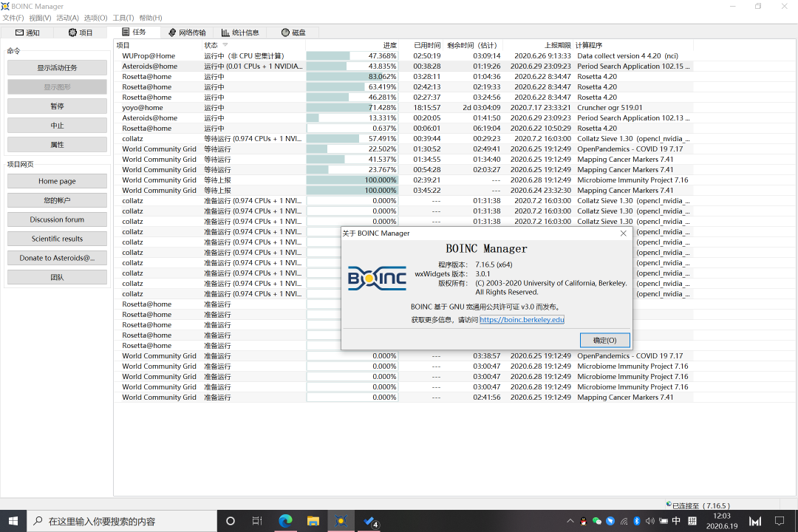798x532 pixels.
Task: Close the 关于 BOINC Manager dialog
Action: tap(624, 233)
